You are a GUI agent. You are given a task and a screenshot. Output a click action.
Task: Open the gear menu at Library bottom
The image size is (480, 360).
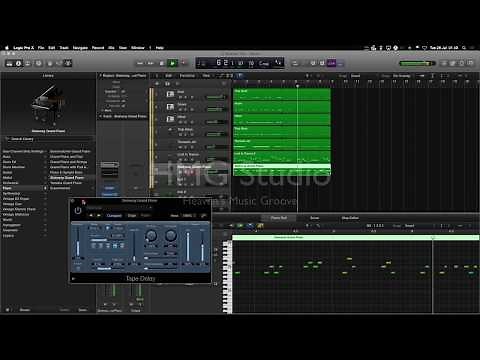pyautogui.click(x=8, y=310)
